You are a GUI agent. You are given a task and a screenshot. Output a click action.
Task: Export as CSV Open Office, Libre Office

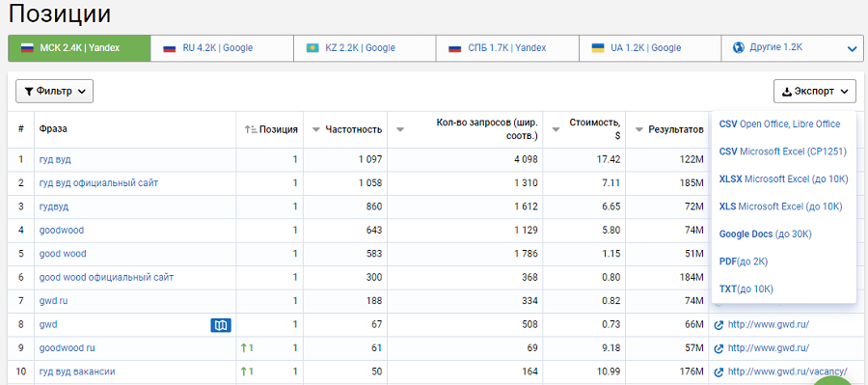tap(779, 124)
